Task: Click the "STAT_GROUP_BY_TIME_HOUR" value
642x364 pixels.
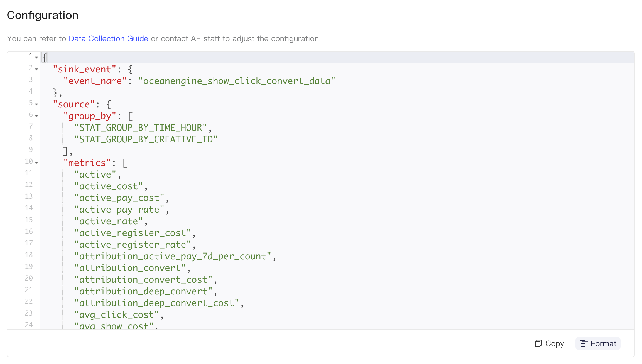Action: (x=141, y=128)
